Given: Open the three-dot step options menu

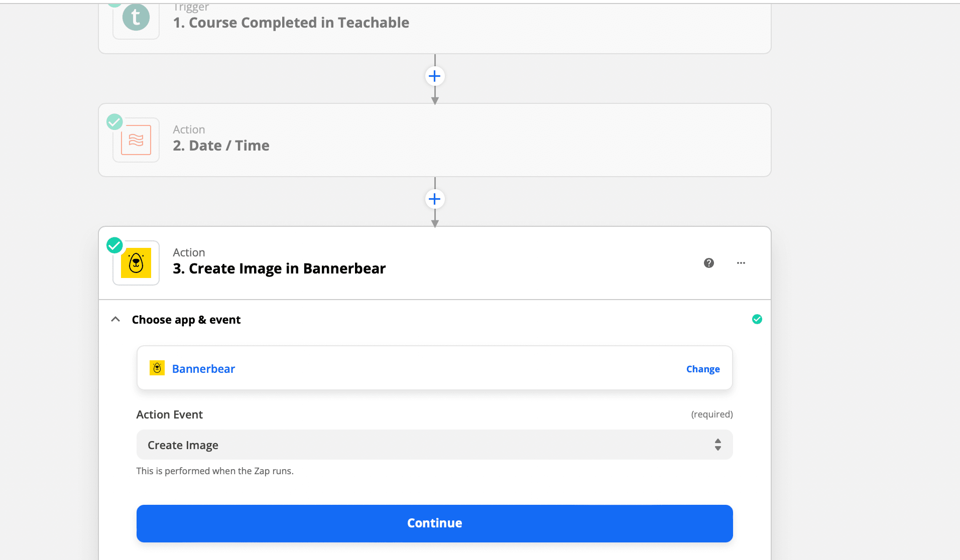Looking at the screenshot, I should click(x=741, y=263).
